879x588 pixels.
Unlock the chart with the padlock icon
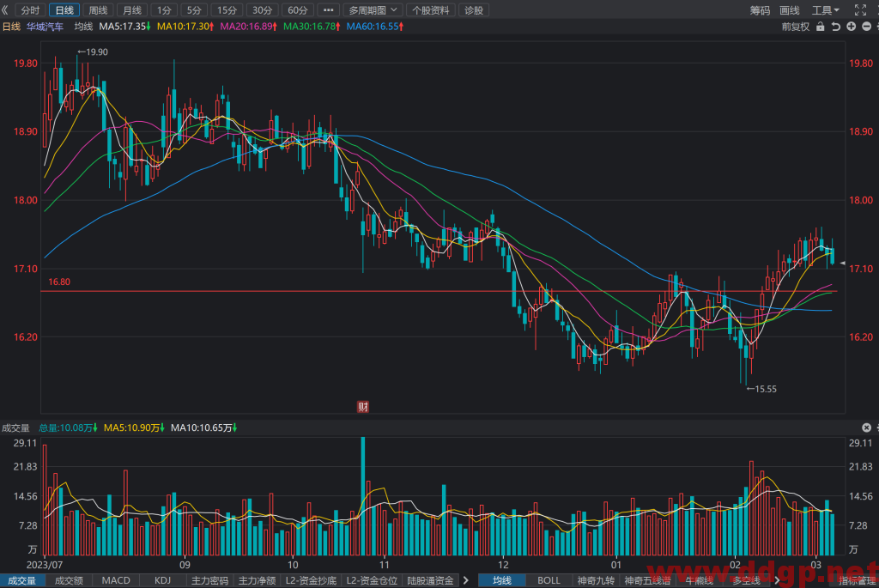820,27
